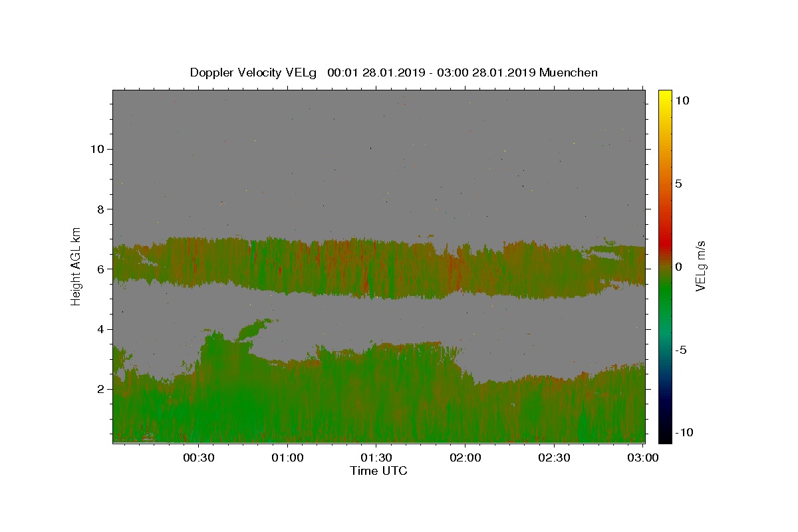Click the 'Time UTC' axis label
The height and width of the screenshot is (532, 798).
click(x=378, y=471)
